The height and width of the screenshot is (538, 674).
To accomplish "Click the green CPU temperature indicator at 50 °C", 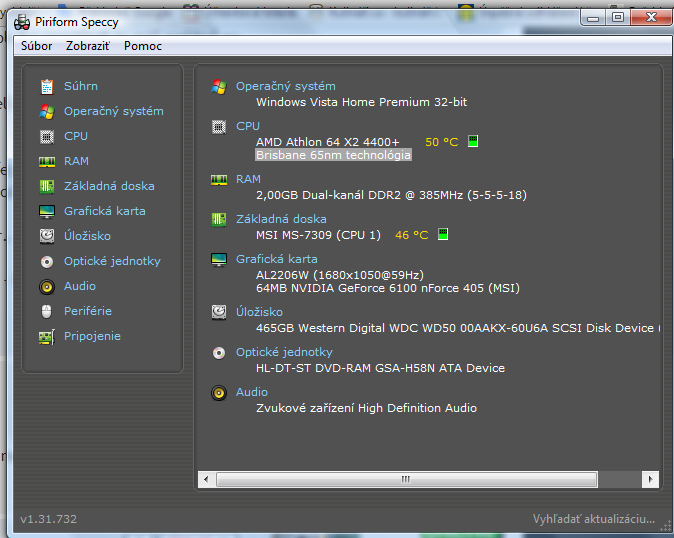I will (473, 141).
